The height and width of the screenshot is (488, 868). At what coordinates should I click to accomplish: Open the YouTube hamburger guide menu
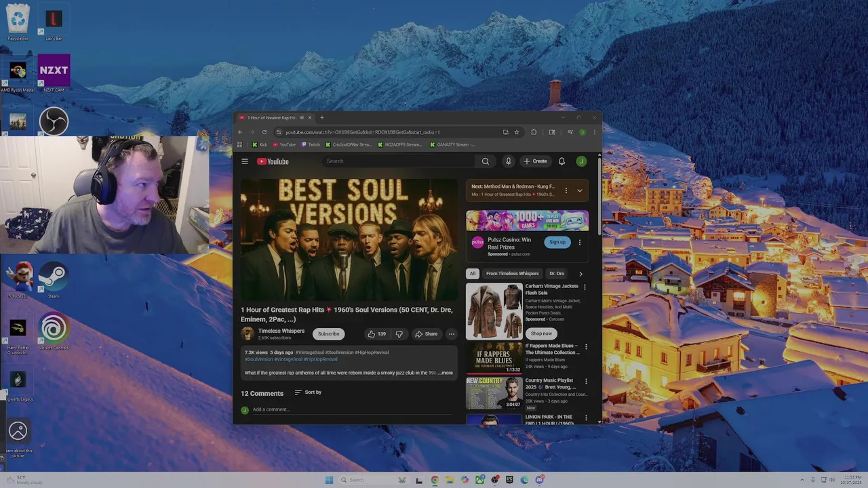[245, 161]
